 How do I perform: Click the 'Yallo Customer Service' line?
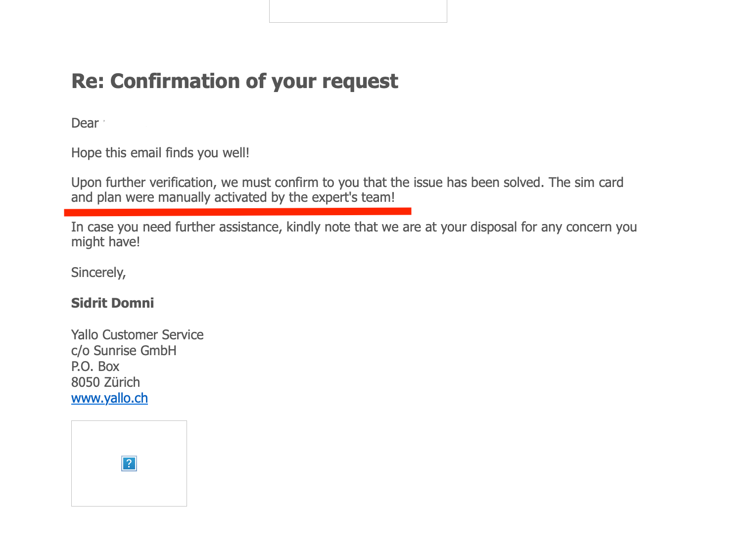pyautogui.click(x=137, y=335)
